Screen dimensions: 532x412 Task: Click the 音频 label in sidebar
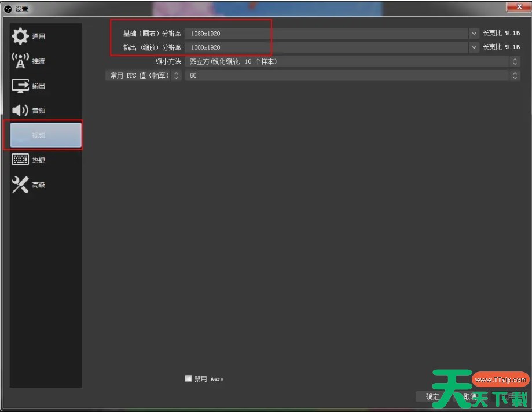[x=38, y=111]
